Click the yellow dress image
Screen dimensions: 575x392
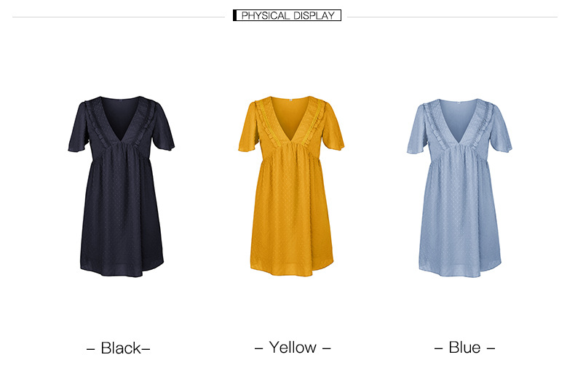pyautogui.click(x=291, y=186)
